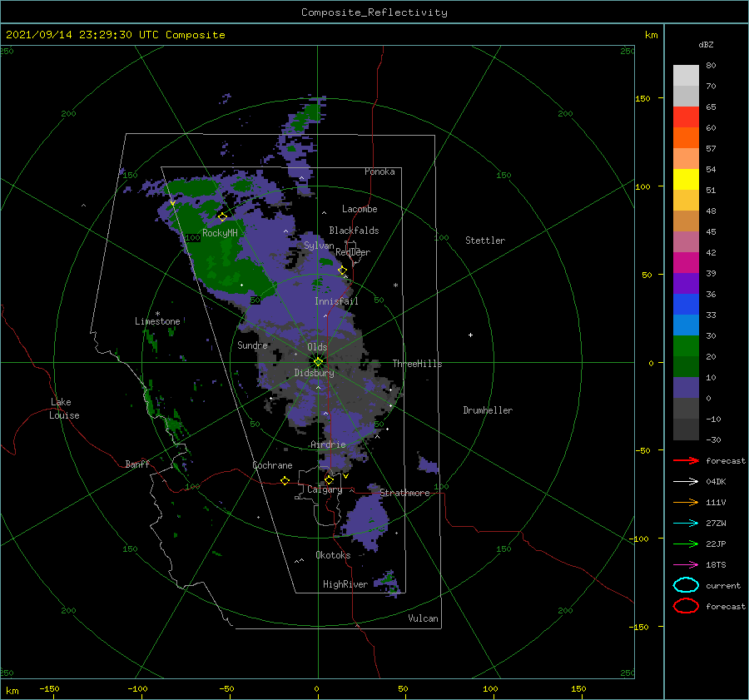Click the Sundre town label
Viewport: 749px width, 700px height.
(x=252, y=345)
